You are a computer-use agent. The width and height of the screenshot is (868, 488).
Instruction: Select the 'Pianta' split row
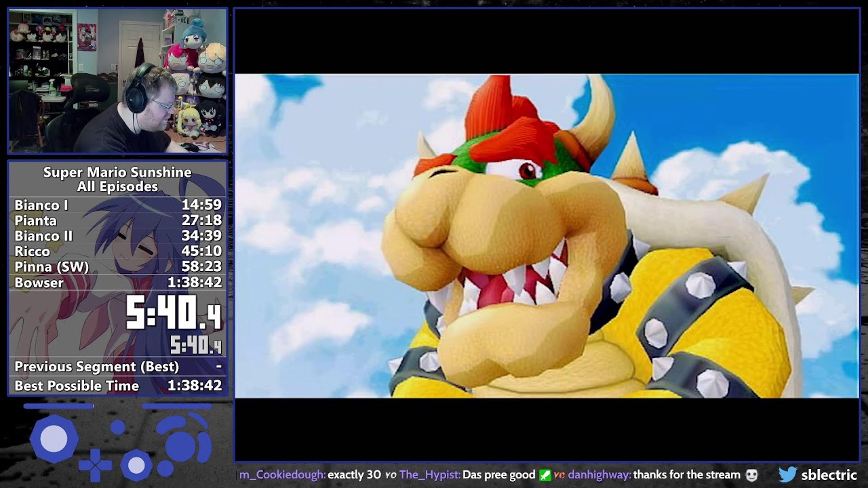pos(117,220)
